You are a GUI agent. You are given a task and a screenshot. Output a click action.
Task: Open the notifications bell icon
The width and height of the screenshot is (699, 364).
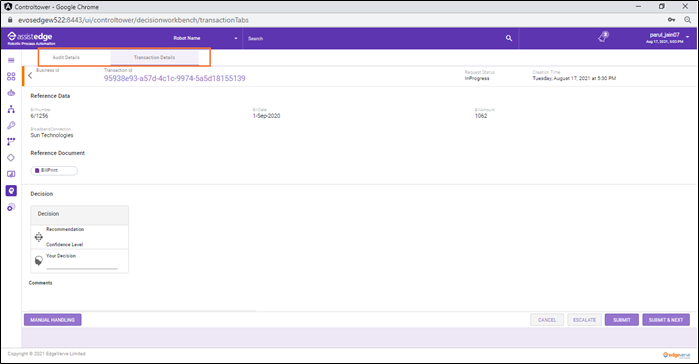point(603,37)
